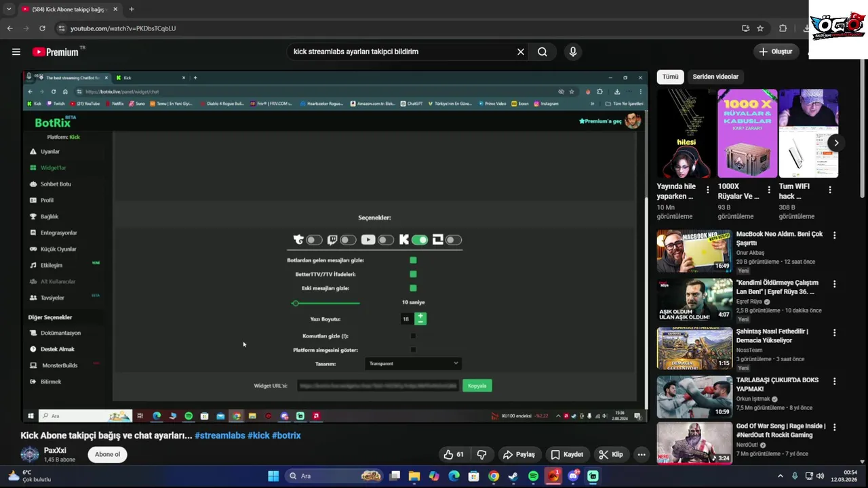Screen dimensions: 868x488
Task: Open Entegrasyonlar in the BotRix sidebar
Action: [58, 232]
